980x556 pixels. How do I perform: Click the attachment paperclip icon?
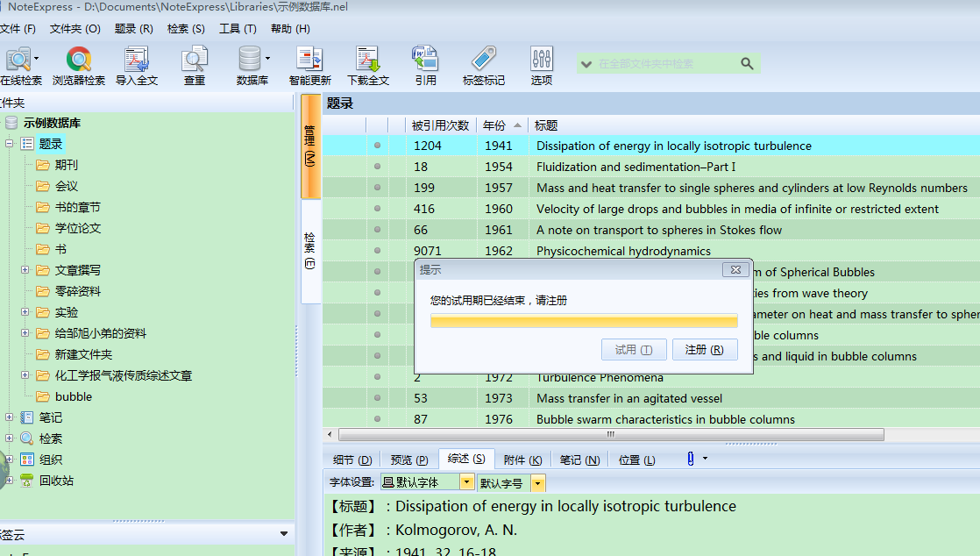(x=690, y=459)
